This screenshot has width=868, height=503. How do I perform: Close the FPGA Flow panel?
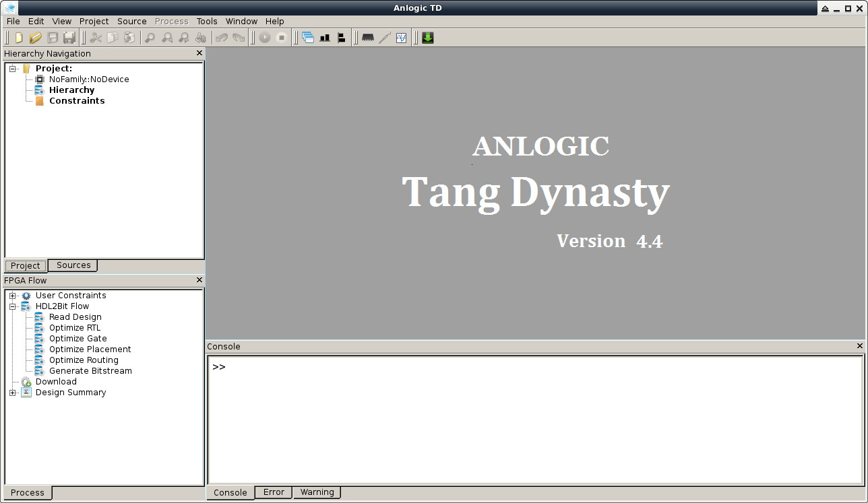pos(199,280)
